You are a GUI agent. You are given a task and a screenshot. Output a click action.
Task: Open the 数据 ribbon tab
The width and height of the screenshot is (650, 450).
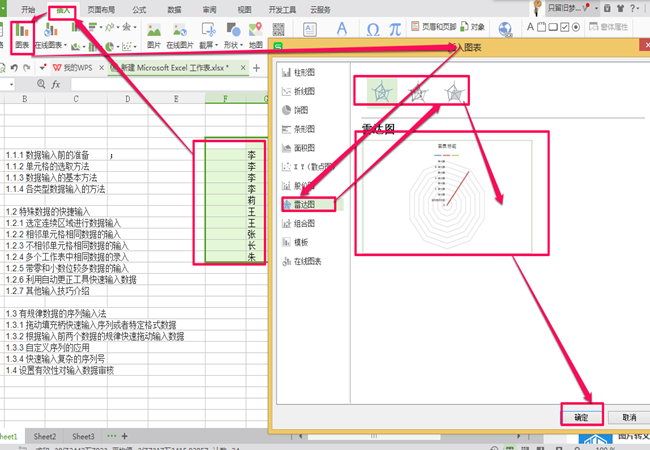pyautogui.click(x=174, y=10)
